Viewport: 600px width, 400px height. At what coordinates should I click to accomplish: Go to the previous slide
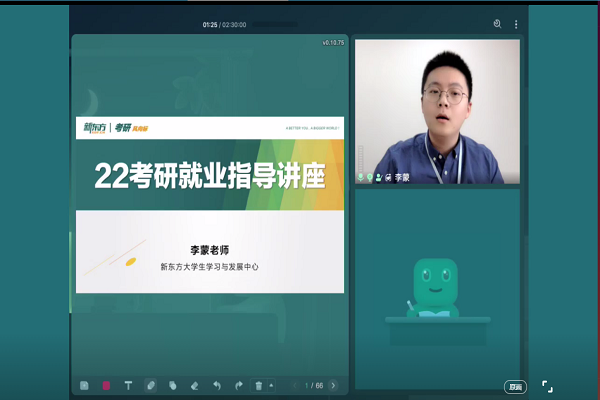[293, 385]
